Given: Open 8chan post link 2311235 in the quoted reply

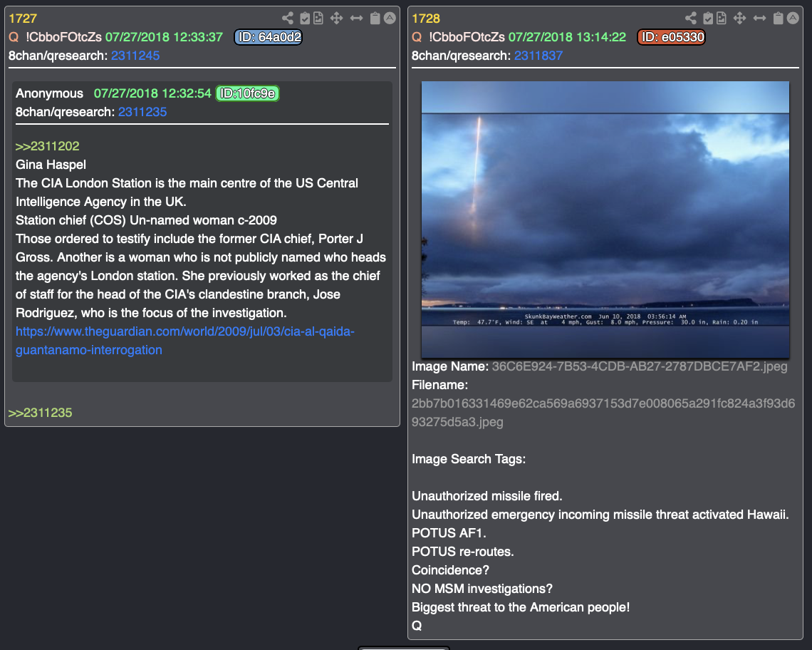Looking at the screenshot, I should 142,112.
